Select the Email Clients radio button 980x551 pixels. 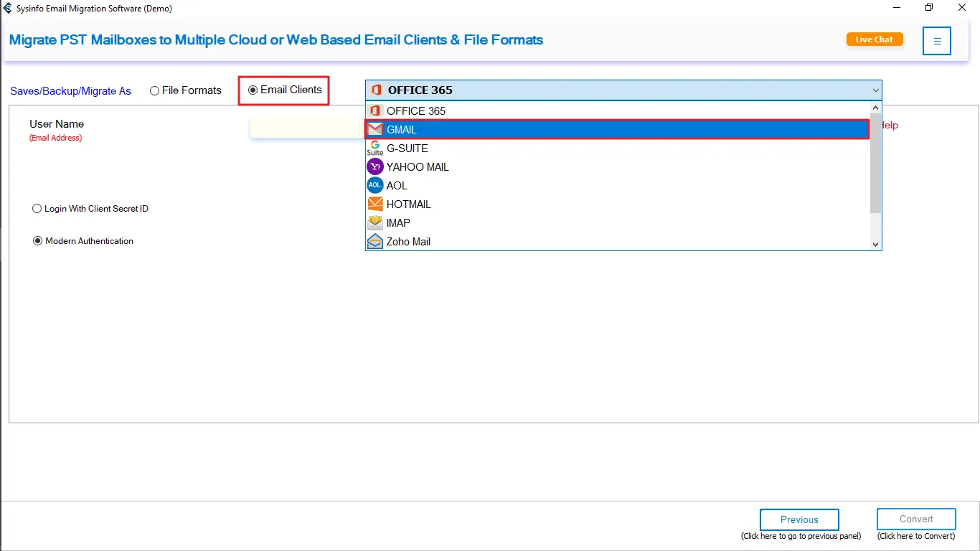pyautogui.click(x=253, y=90)
